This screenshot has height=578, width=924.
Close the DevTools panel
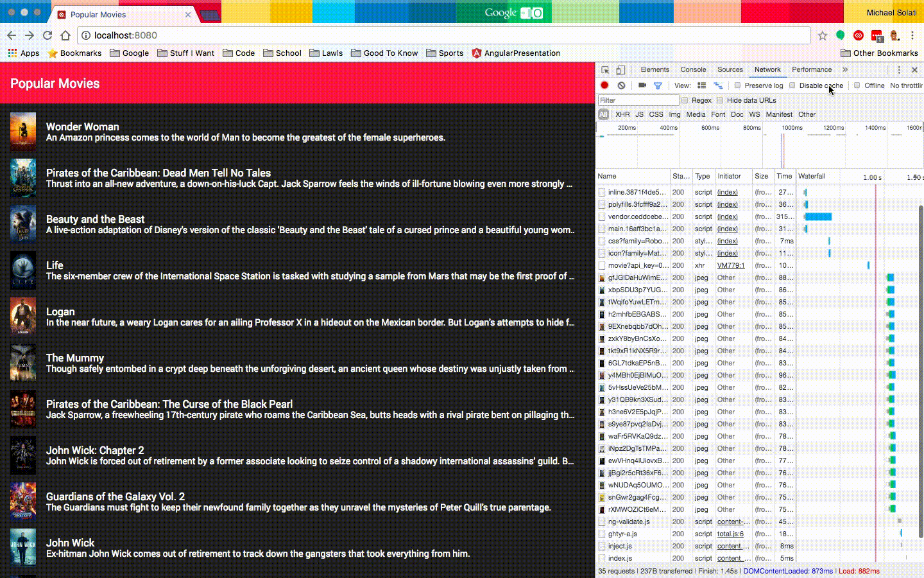tap(914, 70)
